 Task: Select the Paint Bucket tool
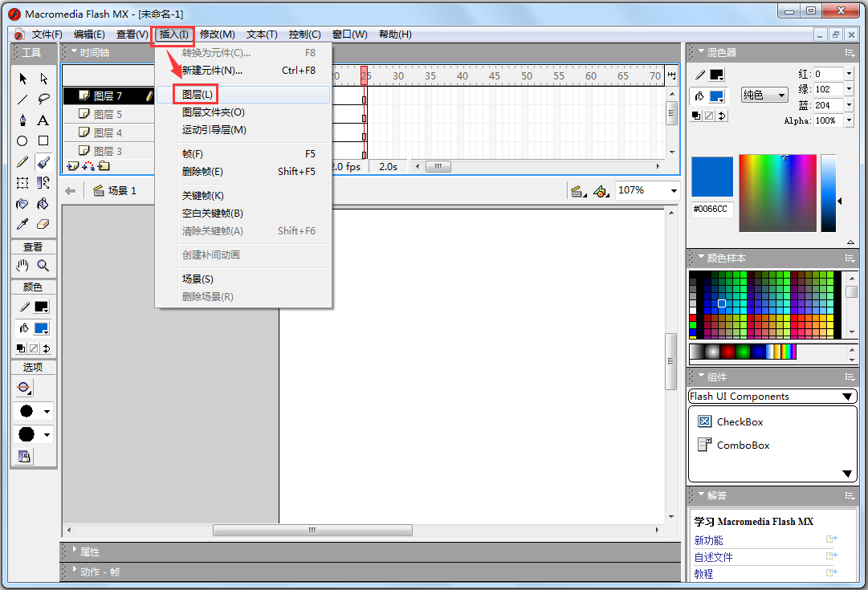coord(43,204)
